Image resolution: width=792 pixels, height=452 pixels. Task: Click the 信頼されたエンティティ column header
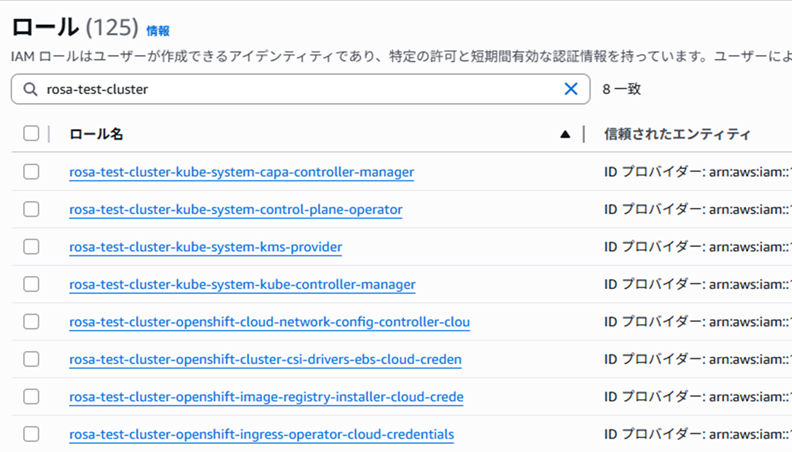point(677,134)
